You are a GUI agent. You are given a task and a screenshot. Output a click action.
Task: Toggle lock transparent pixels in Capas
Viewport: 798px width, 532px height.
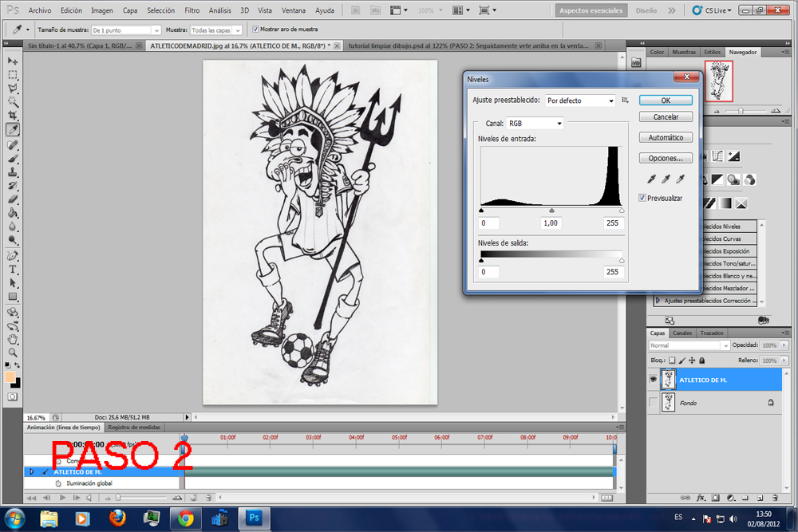point(672,360)
